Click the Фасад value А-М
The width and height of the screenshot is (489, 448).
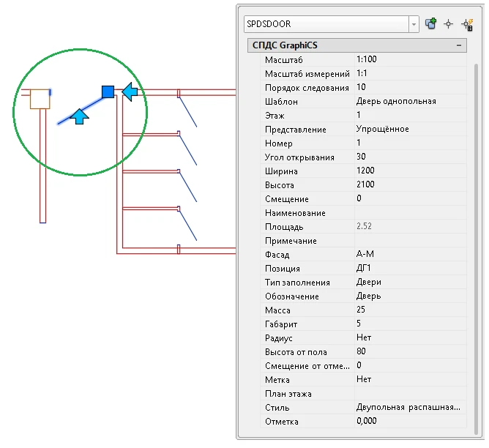click(410, 255)
